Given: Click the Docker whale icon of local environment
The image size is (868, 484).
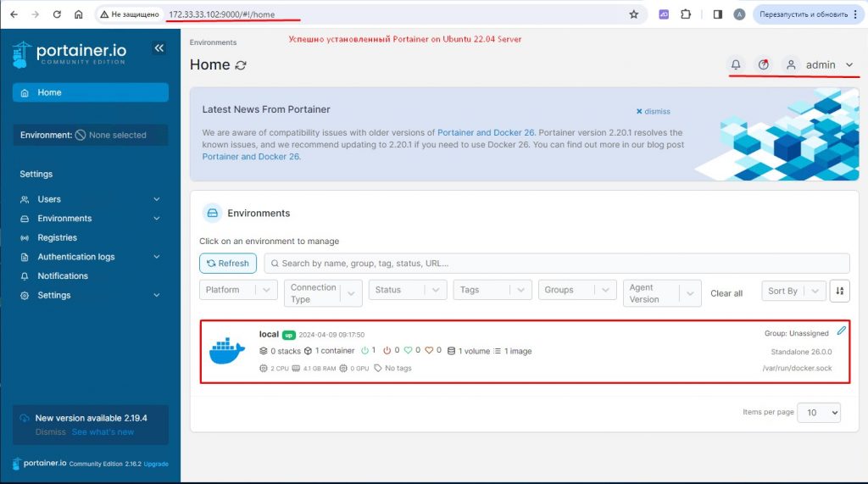Looking at the screenshot, I should pos(227,352).
